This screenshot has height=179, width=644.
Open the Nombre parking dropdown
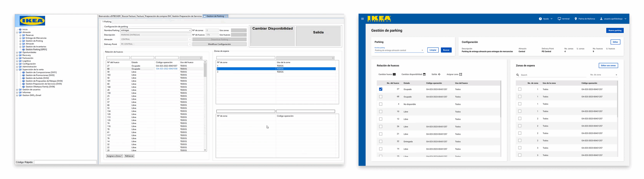[x=422, y=50]
